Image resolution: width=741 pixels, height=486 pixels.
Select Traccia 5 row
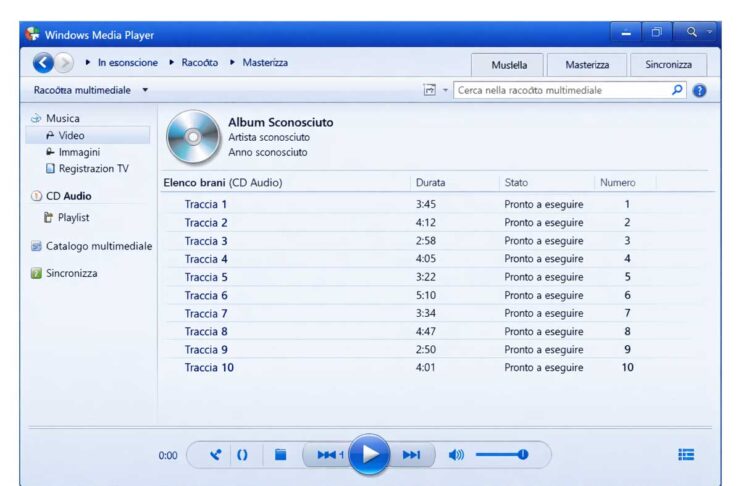click(437, 277)
